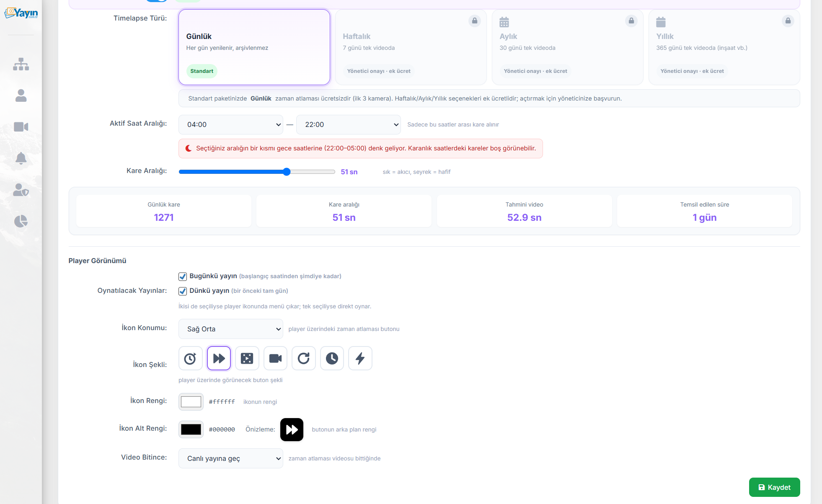The image size is (822, 504).
Task: Click the lock icon on Yıllık card
Action: click(x=788, y=21)
